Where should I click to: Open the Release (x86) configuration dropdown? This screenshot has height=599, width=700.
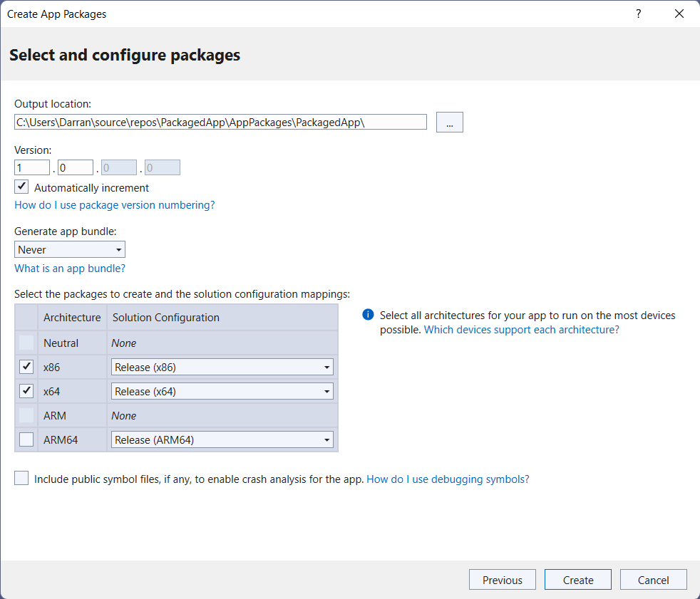click(x=327, y=366)
